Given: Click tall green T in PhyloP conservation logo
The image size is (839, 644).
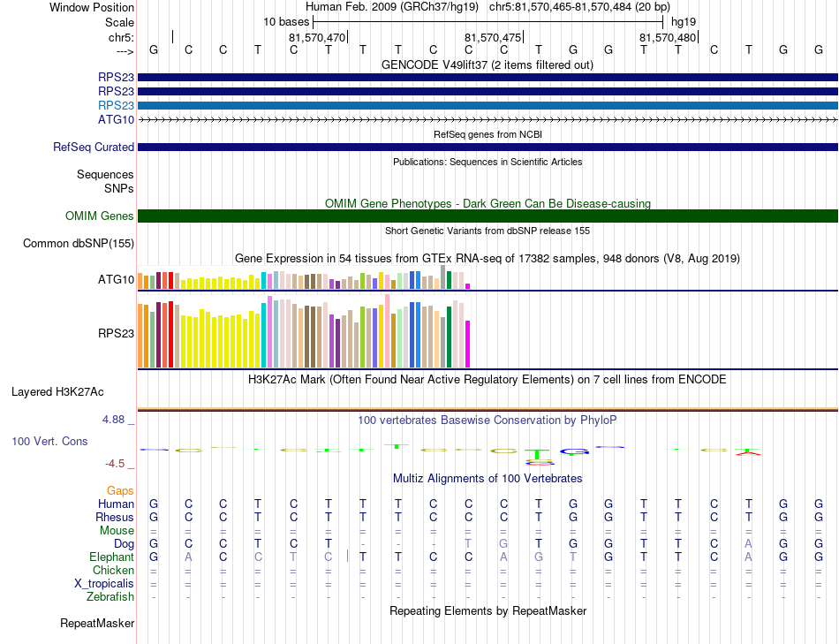Looking at the screenshot, I should [x=538, y=456].
